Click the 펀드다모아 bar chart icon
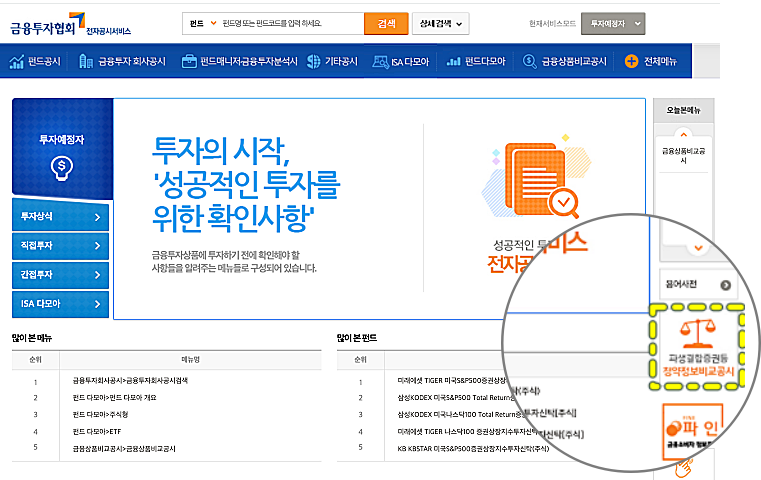 [453, 62]
